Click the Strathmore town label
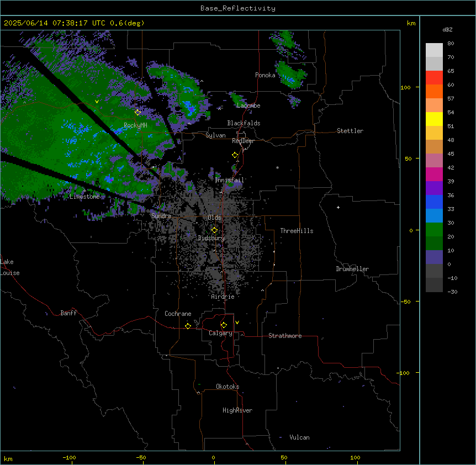The width and height of the screenshot is (476, 465). click(x=285, y=336)
